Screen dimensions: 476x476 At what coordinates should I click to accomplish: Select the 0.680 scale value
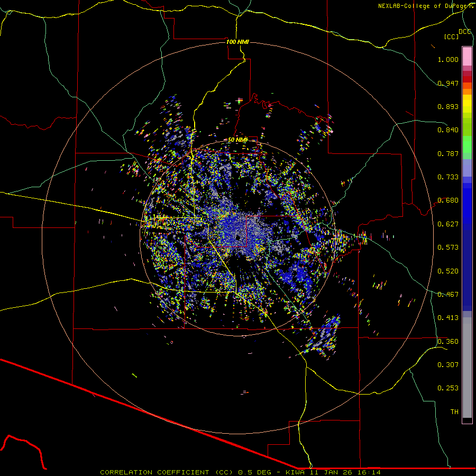[x=448, y=200]
